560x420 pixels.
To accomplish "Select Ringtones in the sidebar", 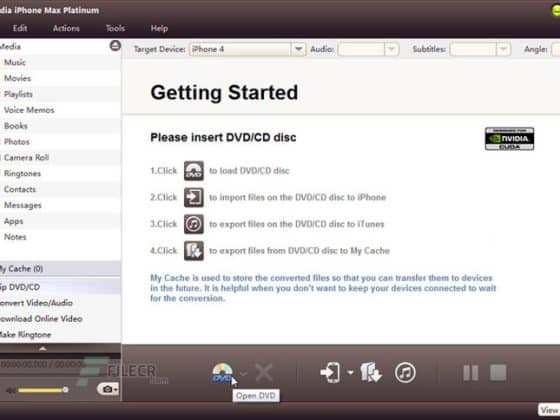I will pyautogui.click(x=60, y=173).
